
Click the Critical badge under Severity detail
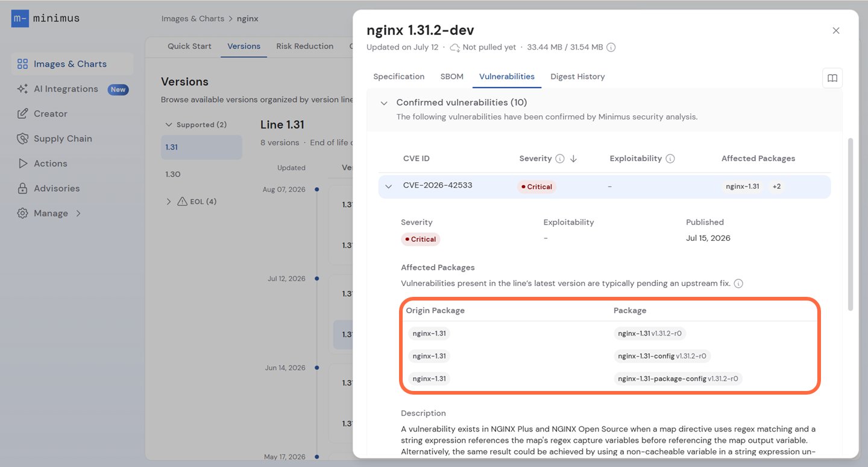(x=421, y=240)
